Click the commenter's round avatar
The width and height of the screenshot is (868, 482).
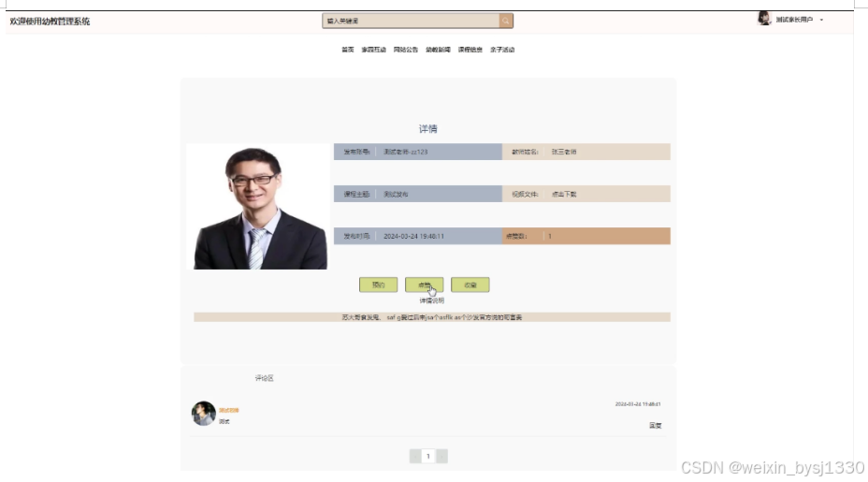(x=204, y=414)
